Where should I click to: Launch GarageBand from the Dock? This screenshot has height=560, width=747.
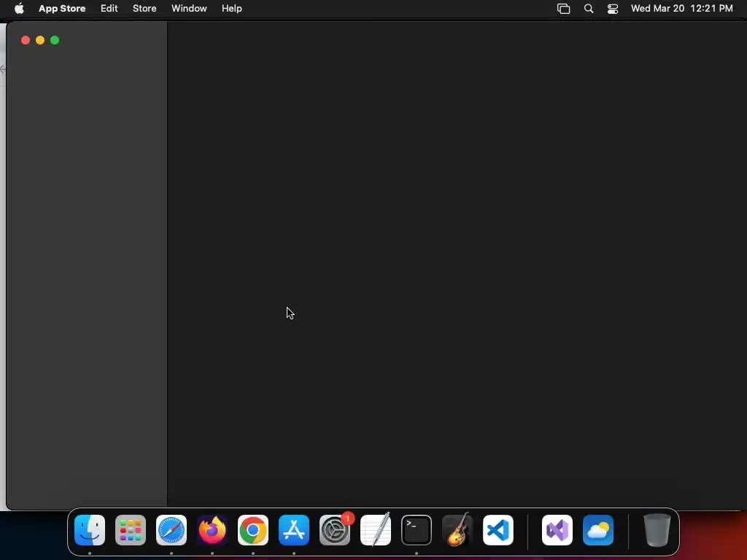click(457, 530)
